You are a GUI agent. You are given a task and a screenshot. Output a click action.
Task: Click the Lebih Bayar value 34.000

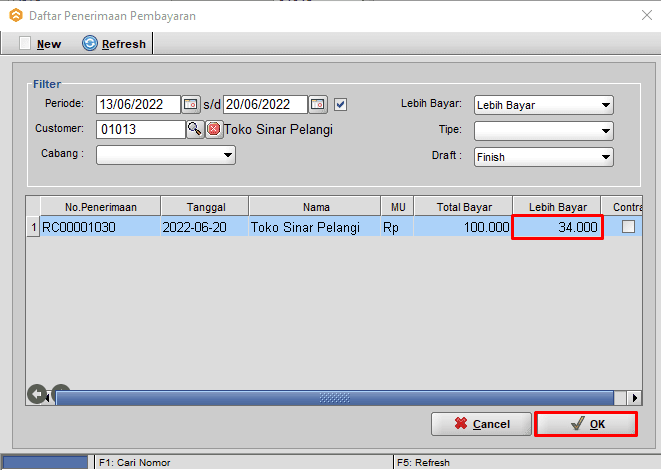point(557,227)
